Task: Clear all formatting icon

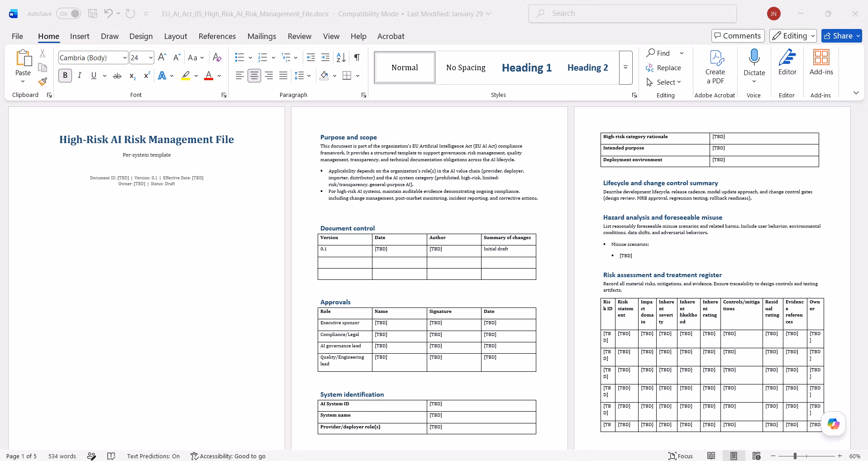Action: coord(217,58)
